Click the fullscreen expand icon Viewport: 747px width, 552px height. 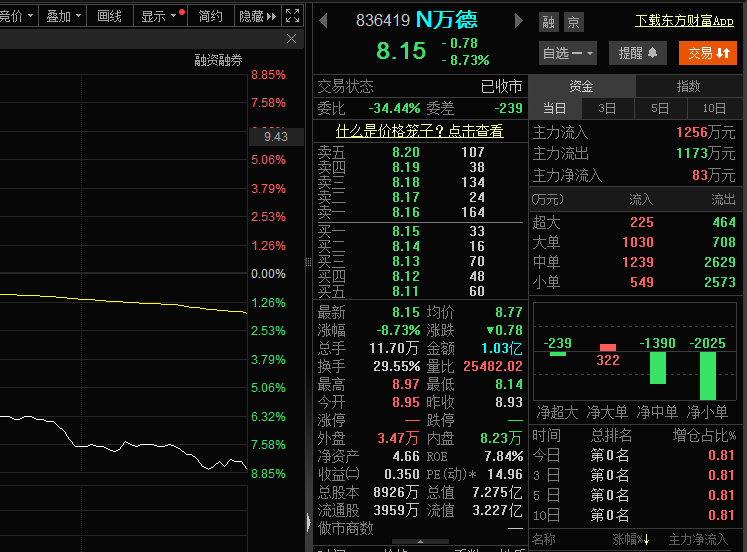click(x=292, y=16)
